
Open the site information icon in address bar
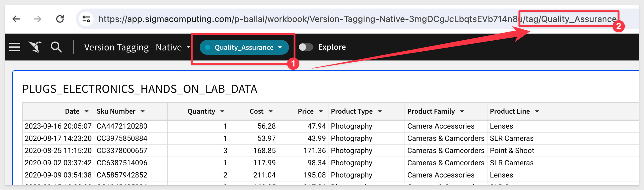pos(86,19)
